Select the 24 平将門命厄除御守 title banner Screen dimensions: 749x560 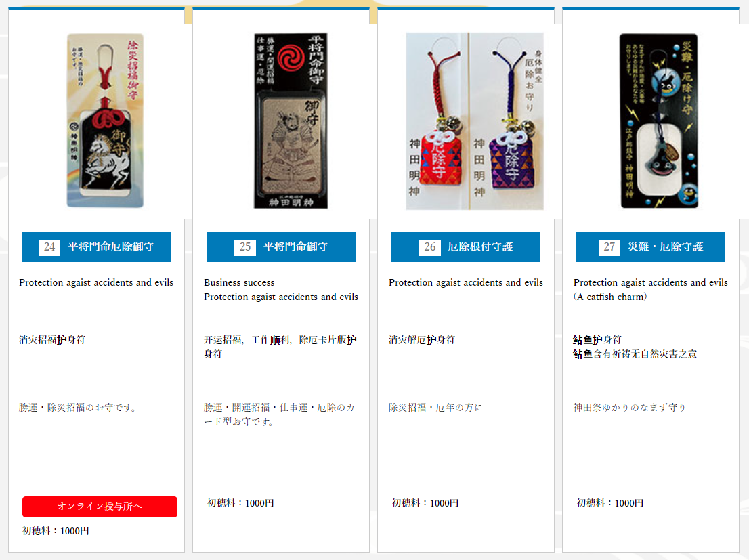pyautogui.click(x=96, y=247)
